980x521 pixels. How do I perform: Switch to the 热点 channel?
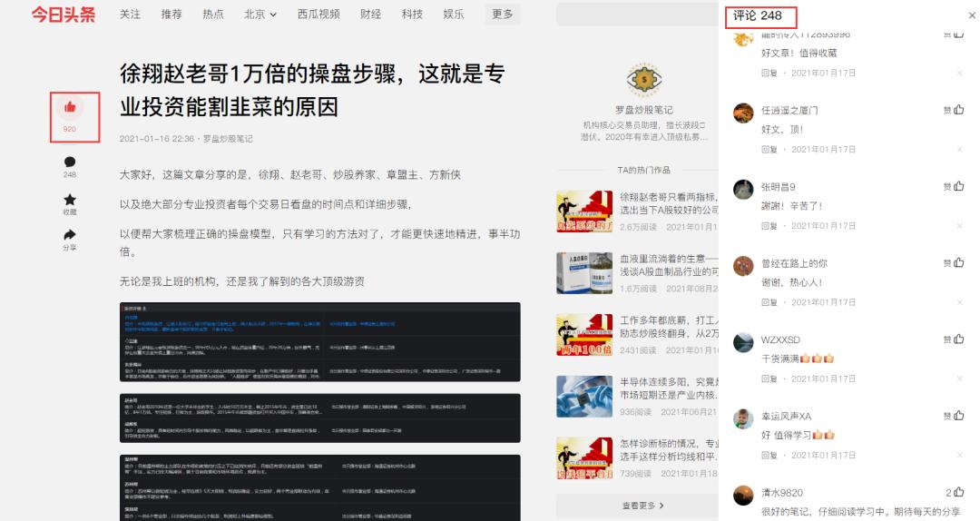point(213,14)
